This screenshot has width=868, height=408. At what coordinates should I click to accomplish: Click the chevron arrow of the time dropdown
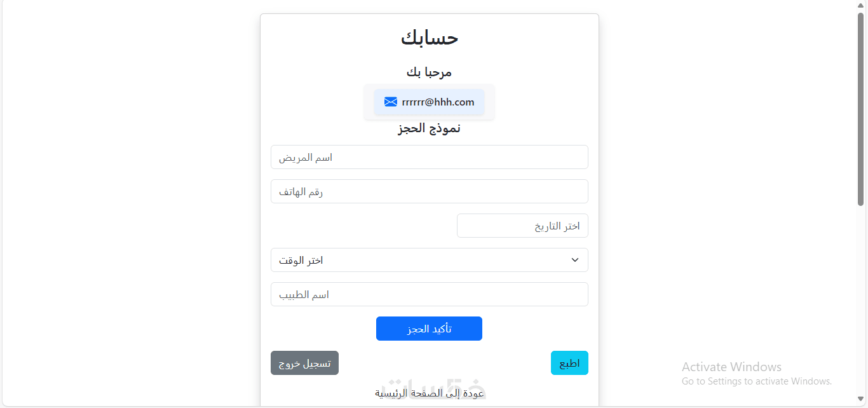[x=575, y=260]
